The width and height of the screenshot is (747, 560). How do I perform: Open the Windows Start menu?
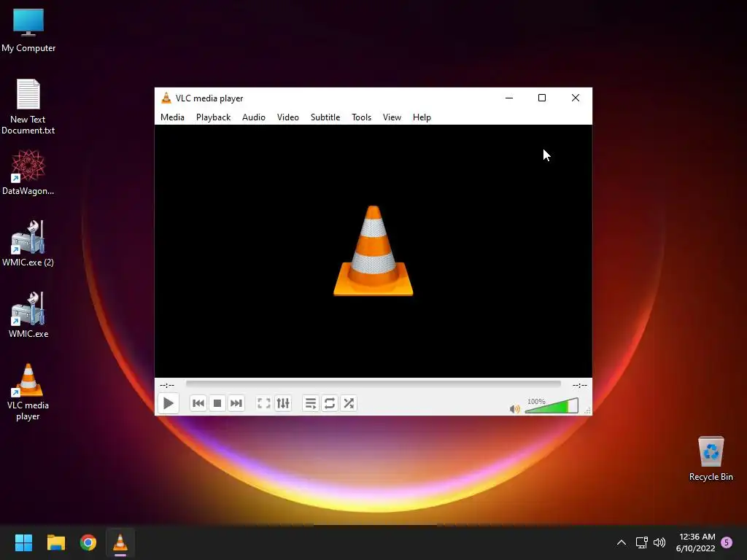[23, 542]
